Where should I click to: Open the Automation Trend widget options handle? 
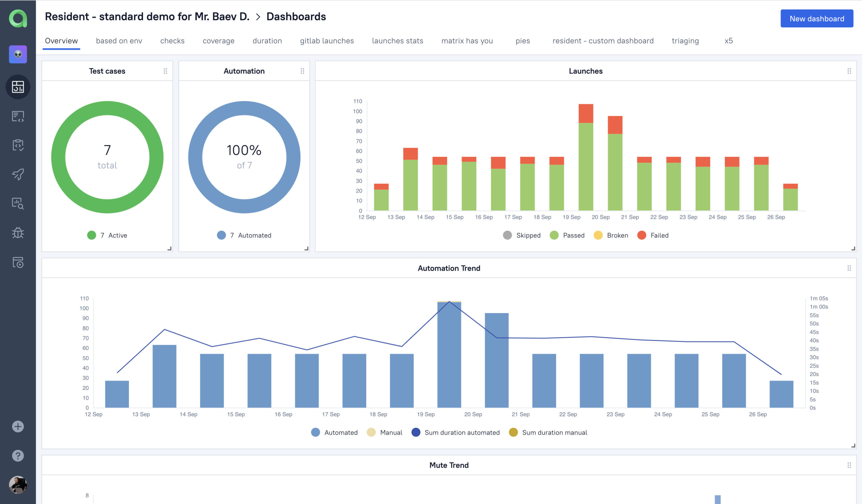(849, 268)
